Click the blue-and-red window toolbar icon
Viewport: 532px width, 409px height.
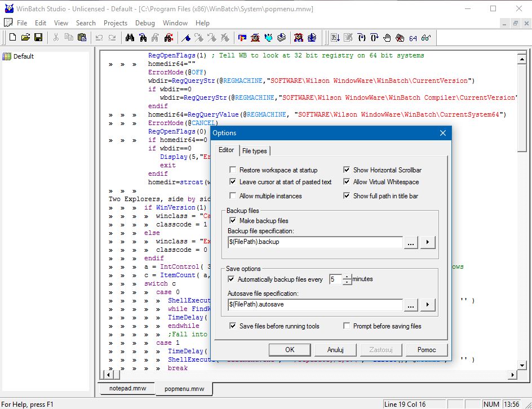pos(242,37)
